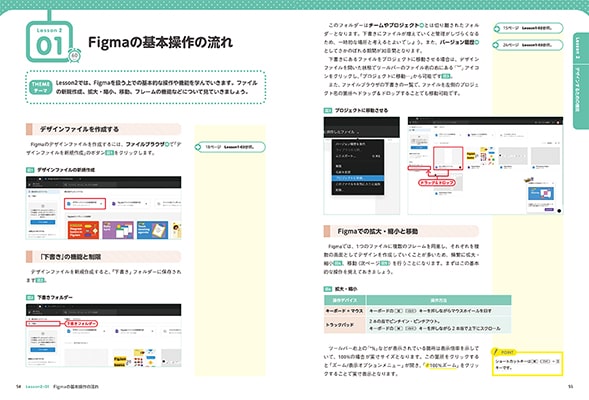Click the blue sidebar button in the first screenshot
589x400 pixels.
coord(42,222)
